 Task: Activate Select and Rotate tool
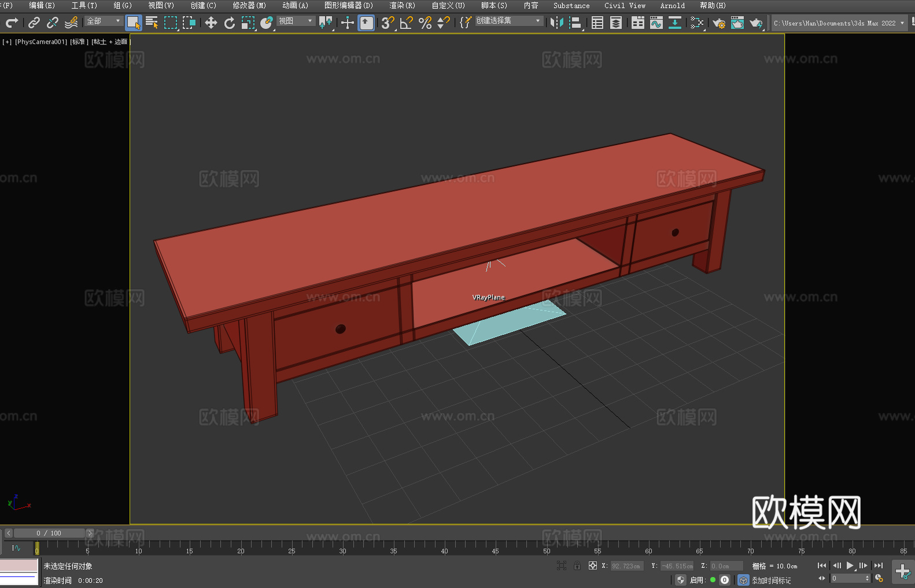(230, 23)
